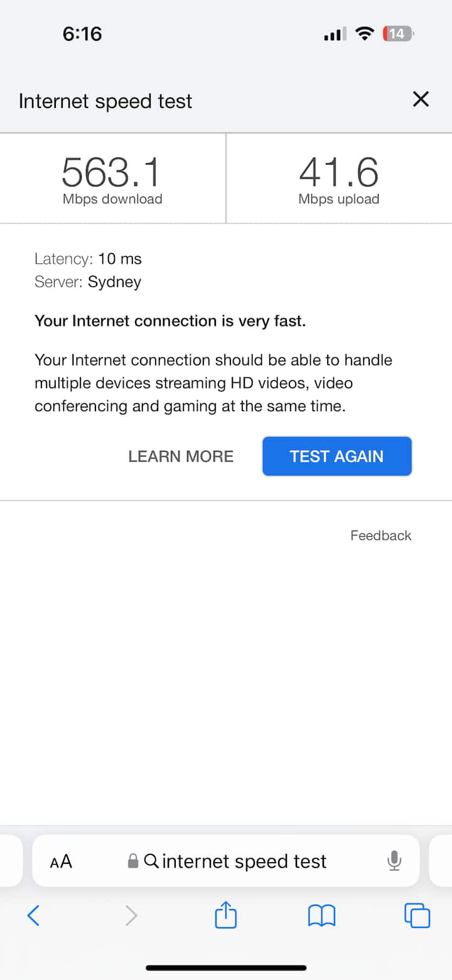Tap the Wi-Fi status icon
This screenshot has width=452, height=980.
click(x=364, y=34)
